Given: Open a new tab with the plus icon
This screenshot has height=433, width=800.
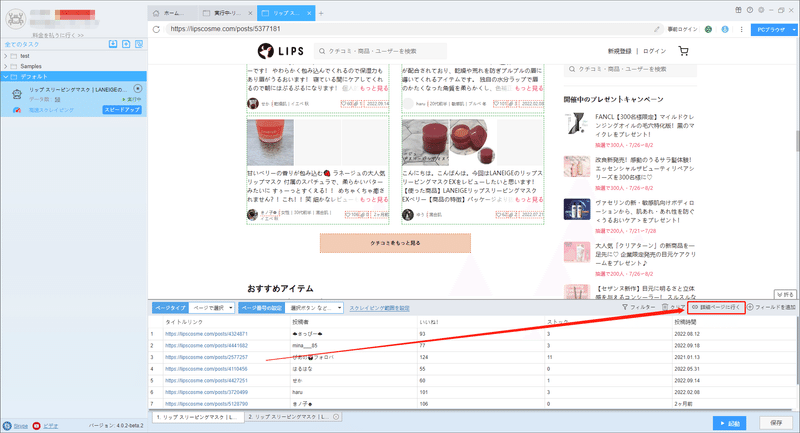Looking at the screenshot, I should [321, 13].
